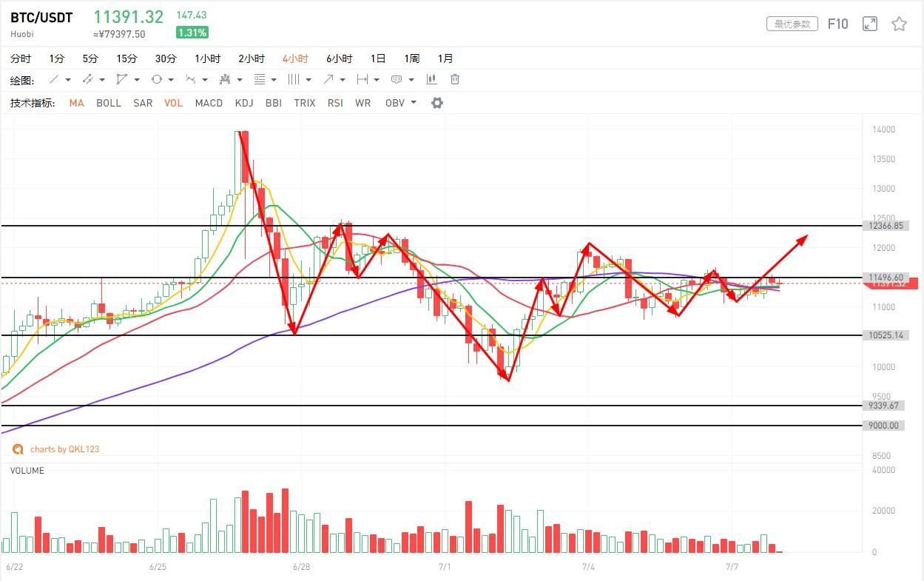Toggle the KDJ indicator

click(244, 103)
